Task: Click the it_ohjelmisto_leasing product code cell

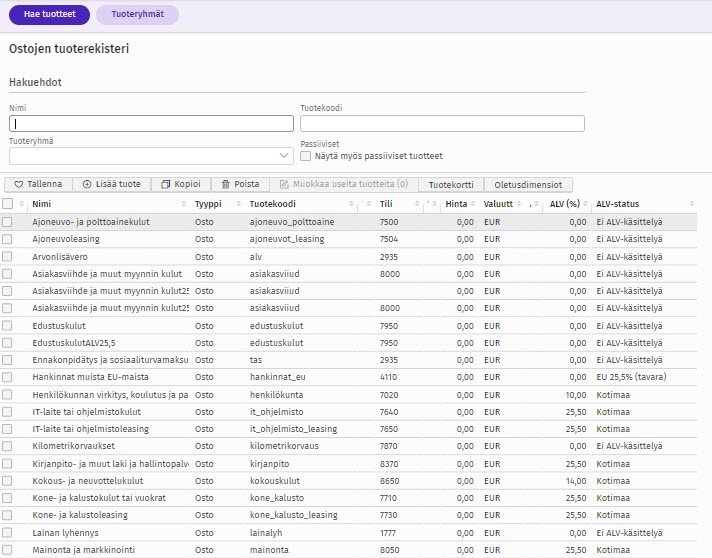Action: coord(293,429)
